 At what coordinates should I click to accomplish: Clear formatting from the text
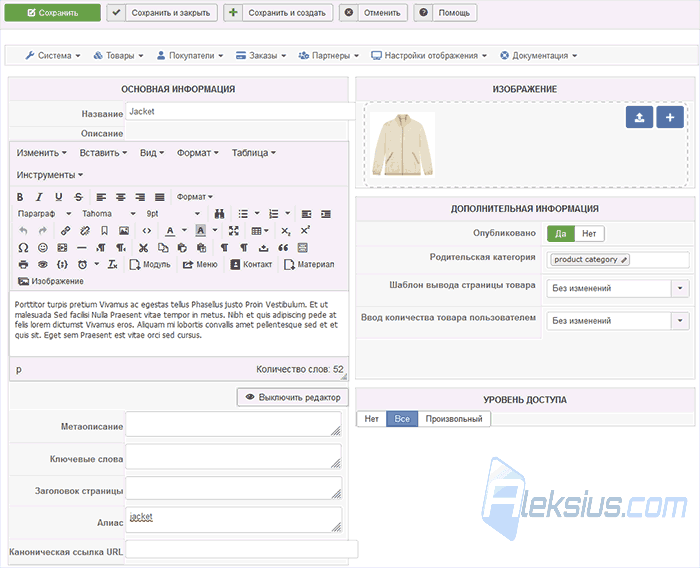[112, 265]
